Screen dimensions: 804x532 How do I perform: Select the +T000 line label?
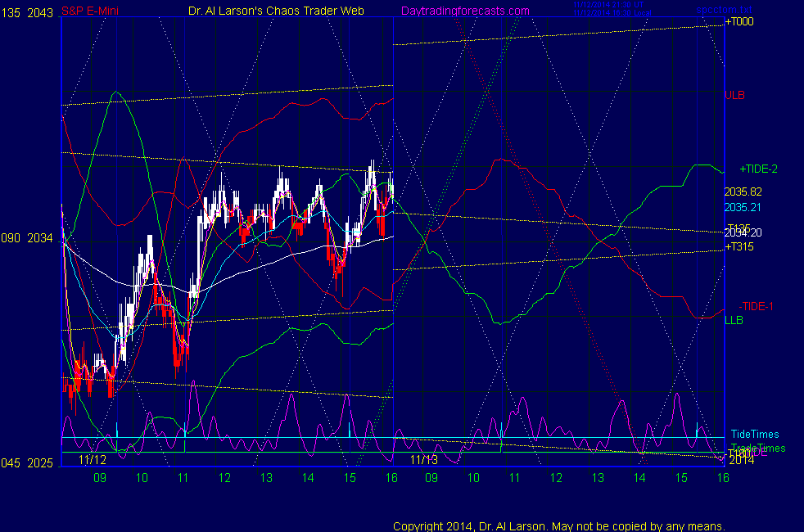[739, 21]
